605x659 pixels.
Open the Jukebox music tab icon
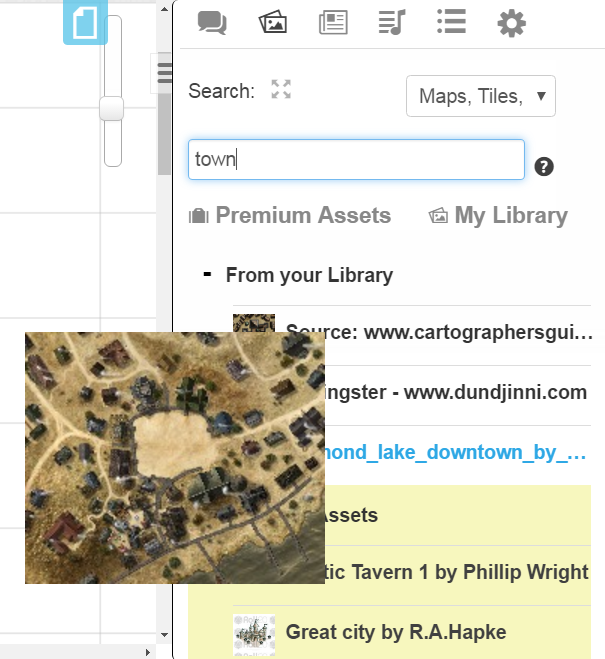392,22
